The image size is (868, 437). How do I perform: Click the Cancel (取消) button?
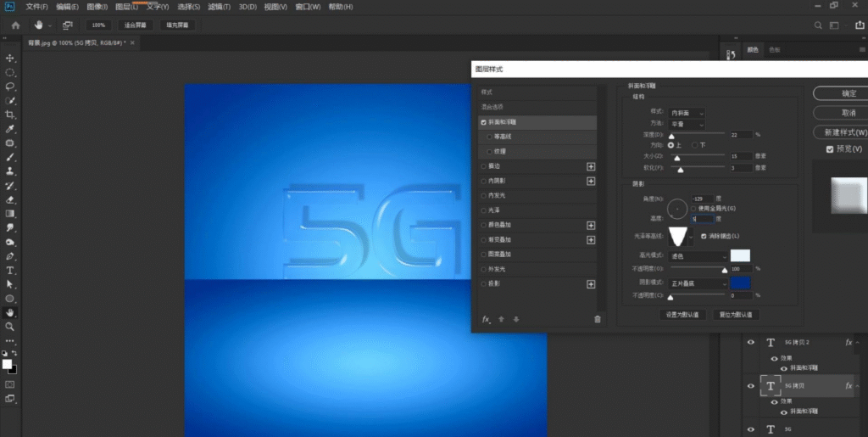pyautogui.click(x=843, y=113)
